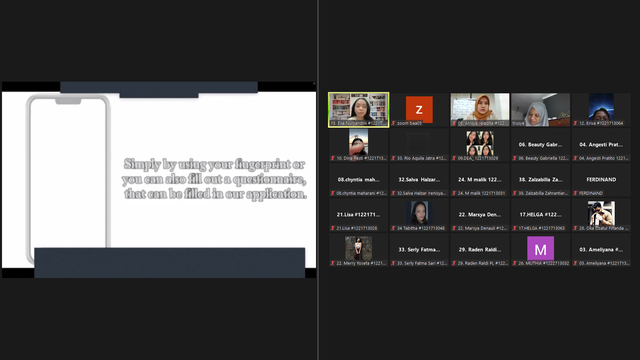
Task: Click large name '29. Raden Raldi...'
Action: pos(480,250)
